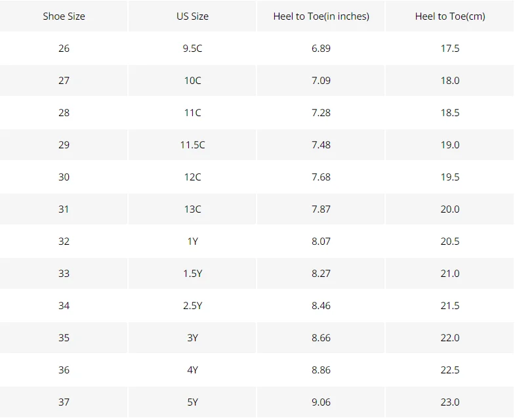The image size is (515, 420).
Task: Select shoe size 37 cell
Action: point(64,402)
